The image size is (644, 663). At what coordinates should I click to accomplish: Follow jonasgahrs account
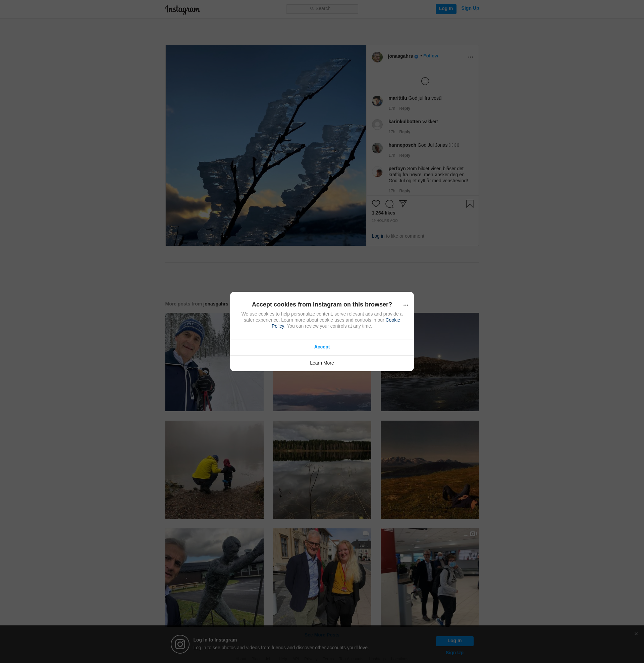pyautogui.click(x=430, y=56)
